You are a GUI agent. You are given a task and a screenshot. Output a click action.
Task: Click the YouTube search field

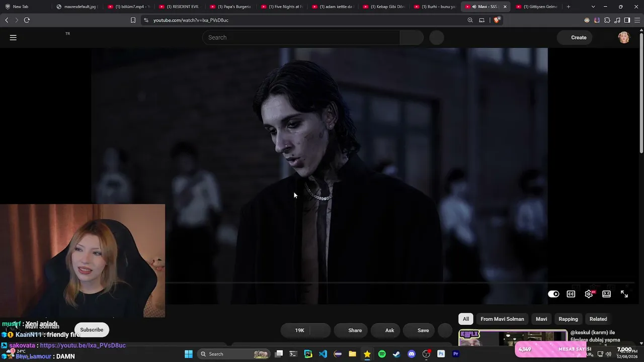tap(301, 37)
